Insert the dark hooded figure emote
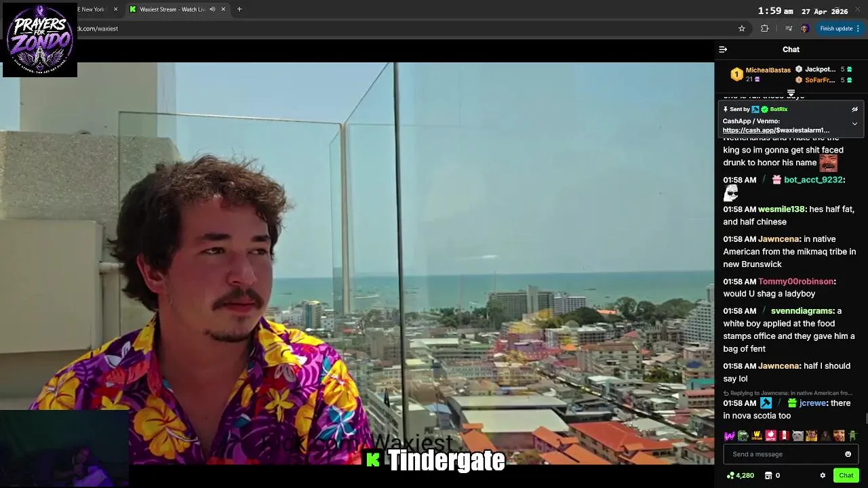The width and height of the screenshot is (868, 488). coord(825,436)
